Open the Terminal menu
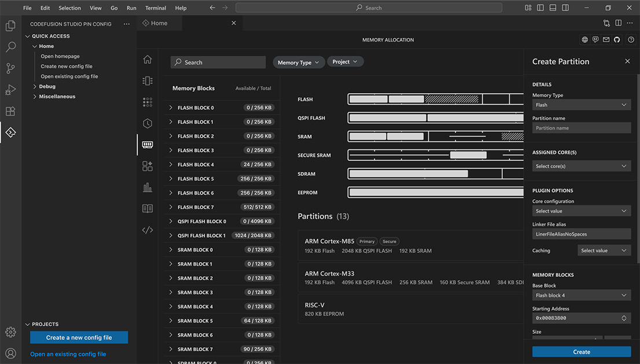This screenshot has height=364, width=640. 155,8
